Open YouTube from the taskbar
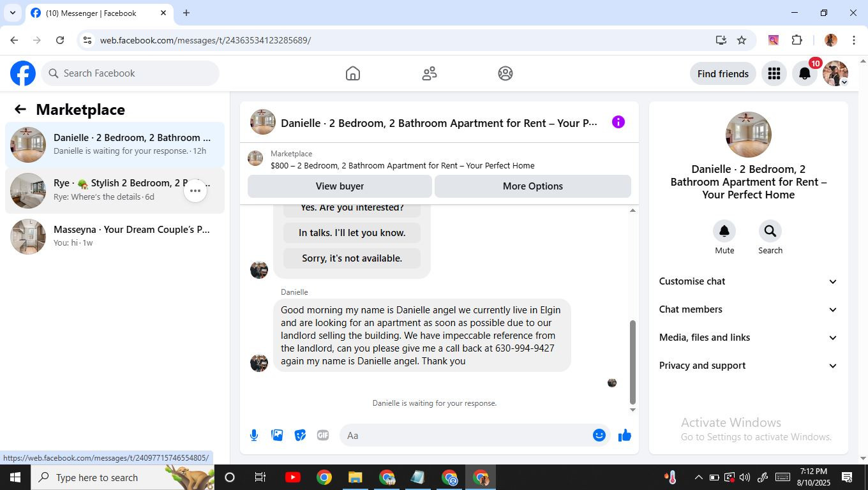This screenshot has height=490, width=868. [x=293, y=477]
